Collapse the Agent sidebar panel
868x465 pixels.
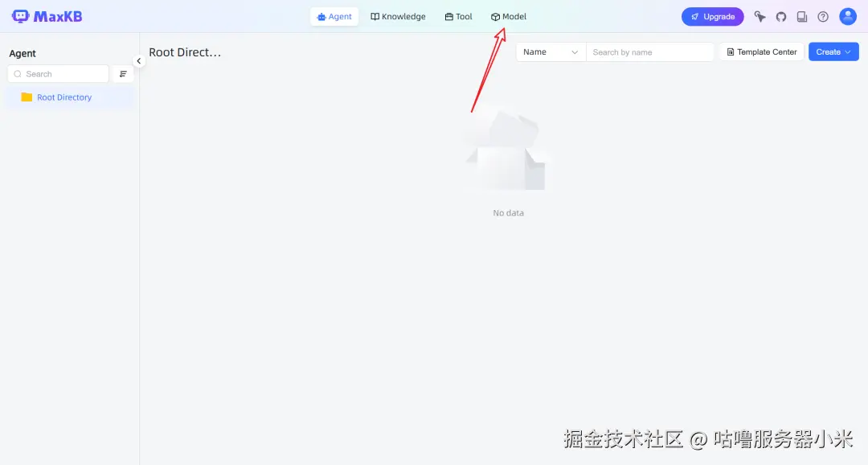[x=139, y=60]
